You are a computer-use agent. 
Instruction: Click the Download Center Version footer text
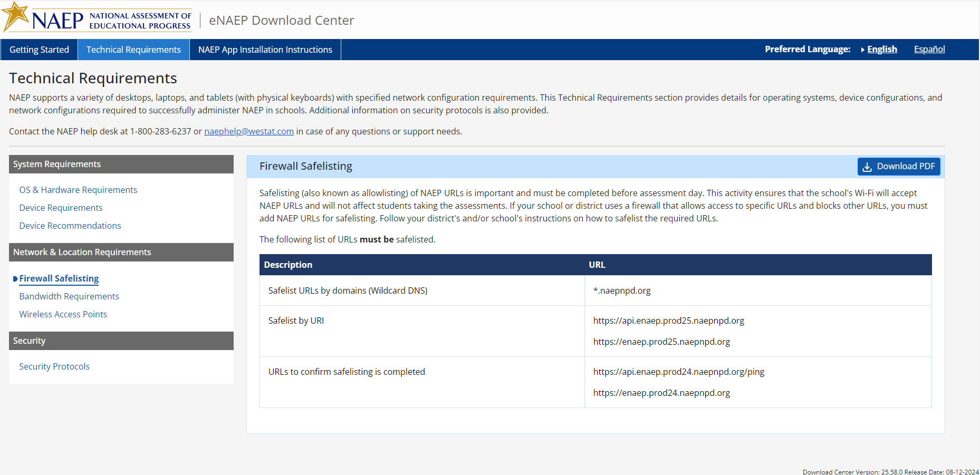click(x=890, y=472)
